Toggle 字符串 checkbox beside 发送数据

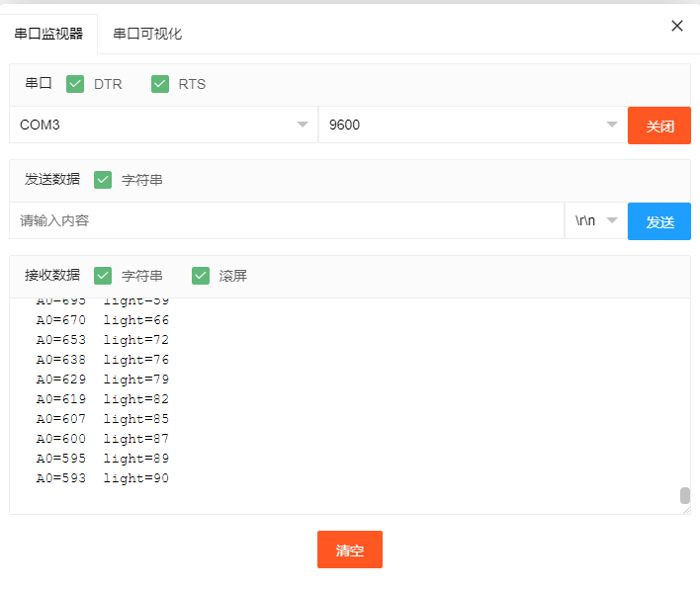pos(103,180)
